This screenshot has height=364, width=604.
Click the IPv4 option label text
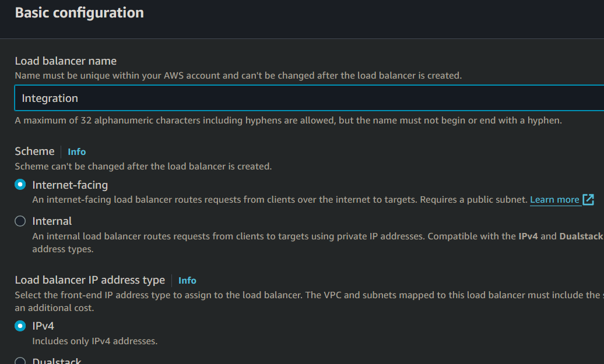(43, 326)
